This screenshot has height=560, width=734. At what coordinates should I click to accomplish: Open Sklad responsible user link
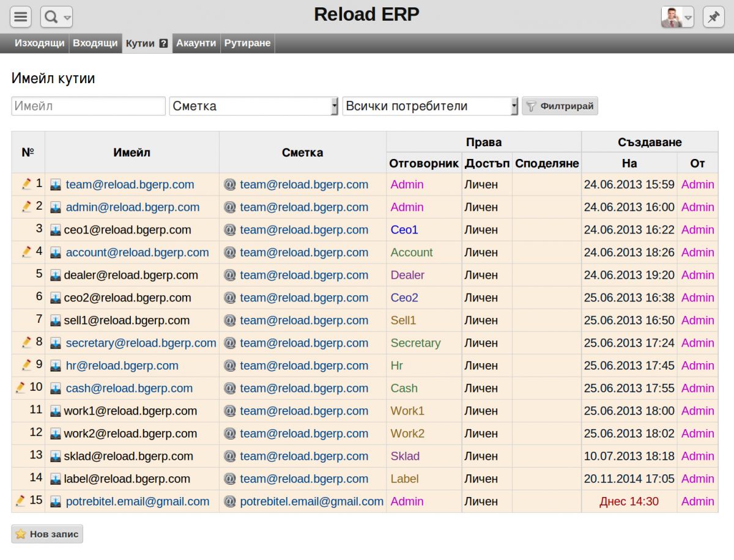point(405,456)
